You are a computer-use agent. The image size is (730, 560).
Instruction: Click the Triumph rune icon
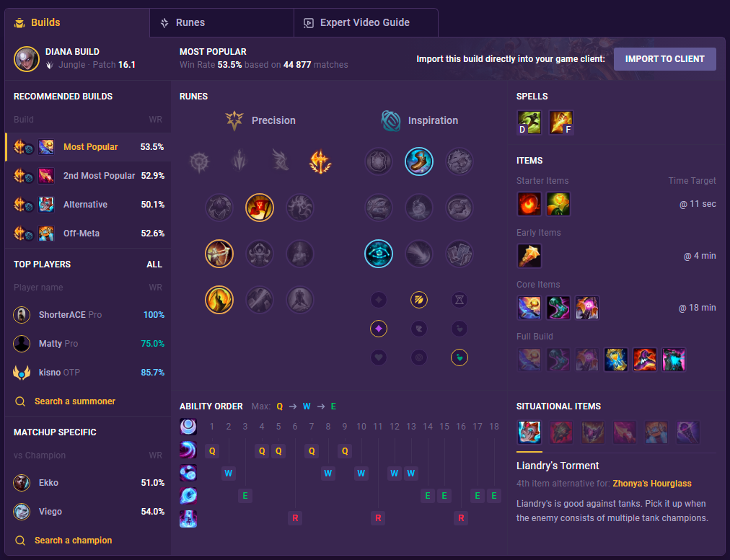pyautogui.click(x=259, y=208)
